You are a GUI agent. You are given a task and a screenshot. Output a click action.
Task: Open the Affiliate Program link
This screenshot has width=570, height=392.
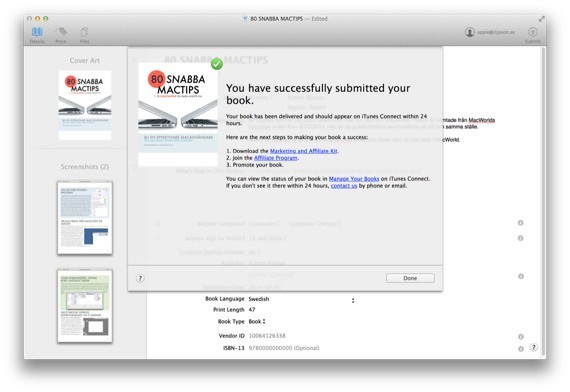[276, 158]
